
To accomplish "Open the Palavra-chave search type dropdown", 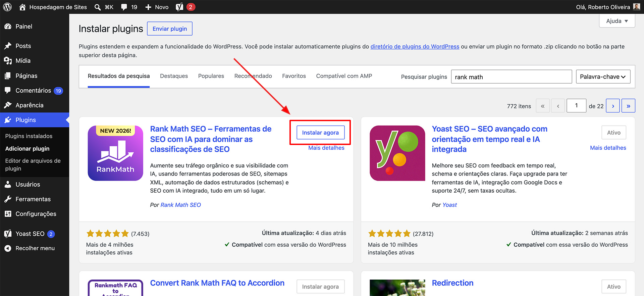I will point(603,77).
